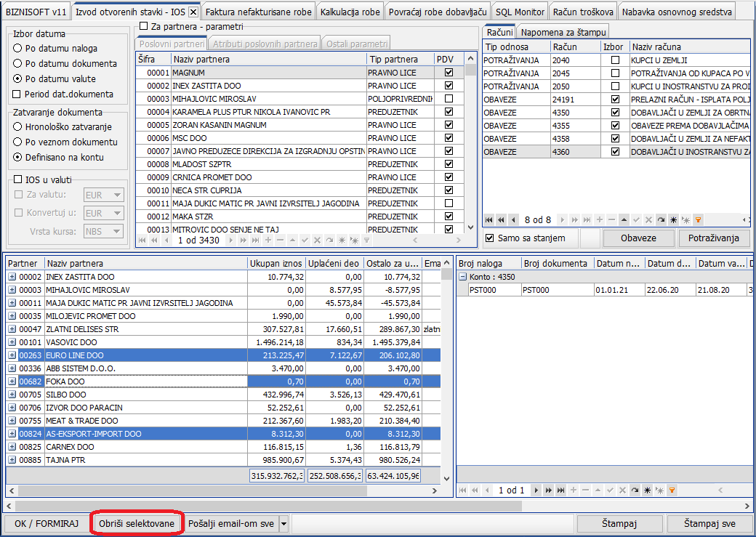Select 'Po datumu dokumenta' radio option
This screenshot has height=537, width=756.
(x=18, y=63)
